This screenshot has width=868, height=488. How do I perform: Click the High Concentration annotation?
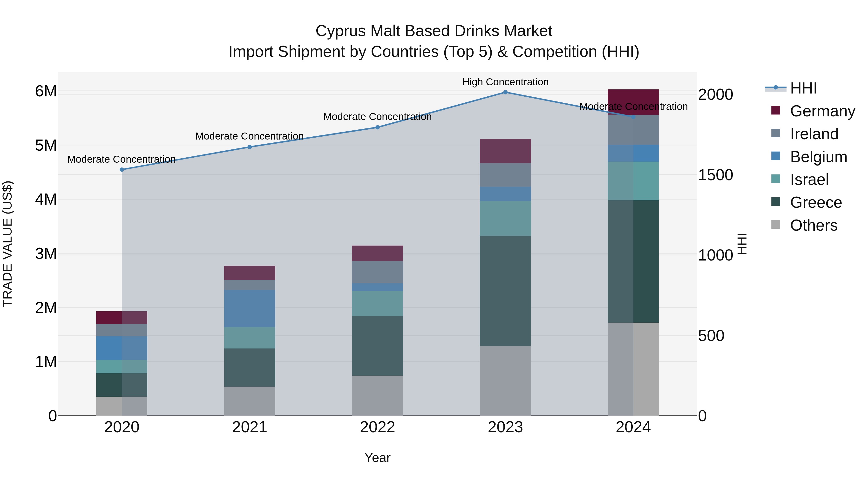(505, 82)
